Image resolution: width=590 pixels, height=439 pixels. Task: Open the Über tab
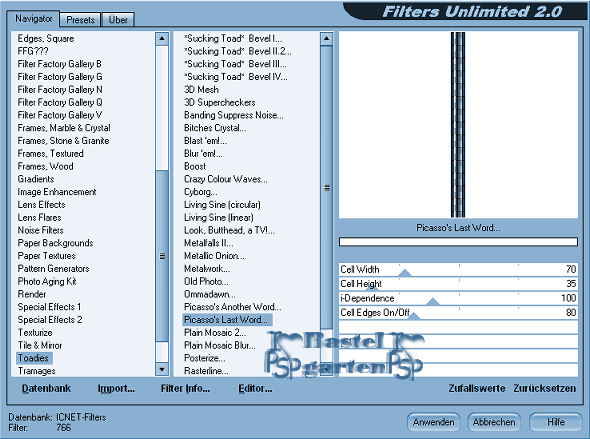(118, 20)
